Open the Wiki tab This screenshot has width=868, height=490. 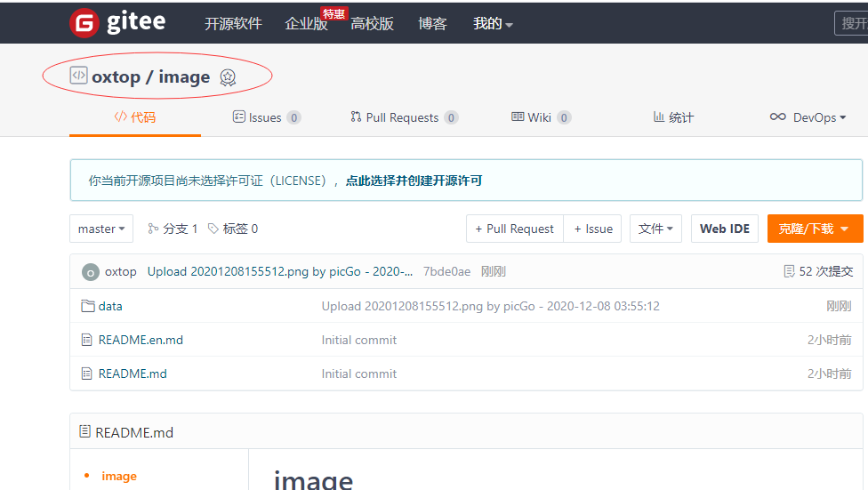click(541, 117)
